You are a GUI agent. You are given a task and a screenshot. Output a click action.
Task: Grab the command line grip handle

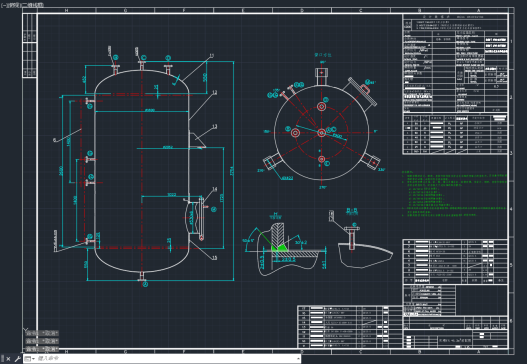[x=2, y=359]
